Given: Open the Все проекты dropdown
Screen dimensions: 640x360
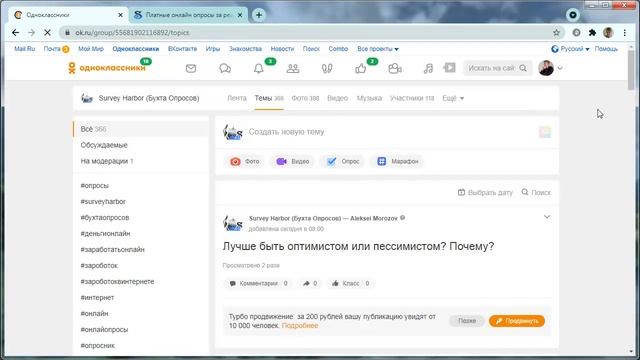Looking at the screenshot, I should (378, 49).
